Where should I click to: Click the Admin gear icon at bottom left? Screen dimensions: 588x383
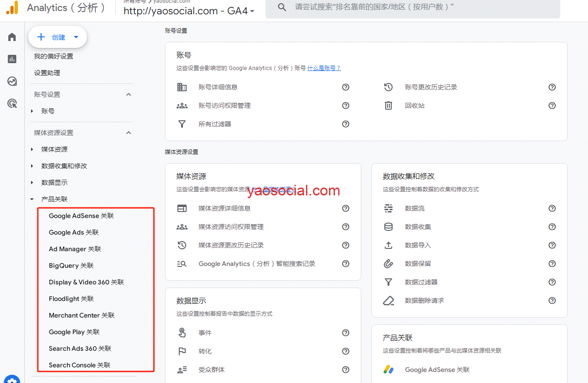[x=13, y=379]
